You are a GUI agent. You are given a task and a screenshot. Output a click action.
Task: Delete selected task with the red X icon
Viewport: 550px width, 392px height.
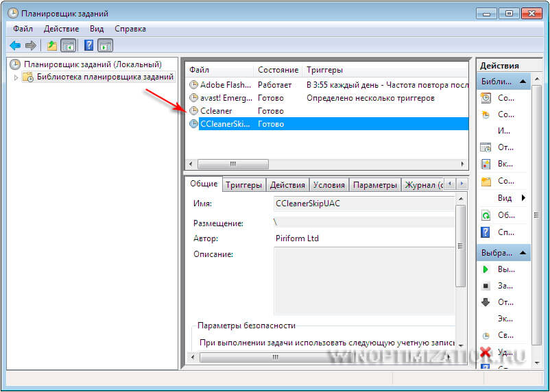[x=486, y=352]
